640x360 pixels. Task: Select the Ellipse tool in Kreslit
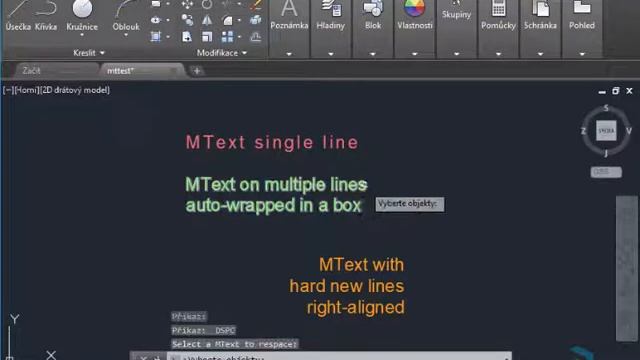click(156, 20)
